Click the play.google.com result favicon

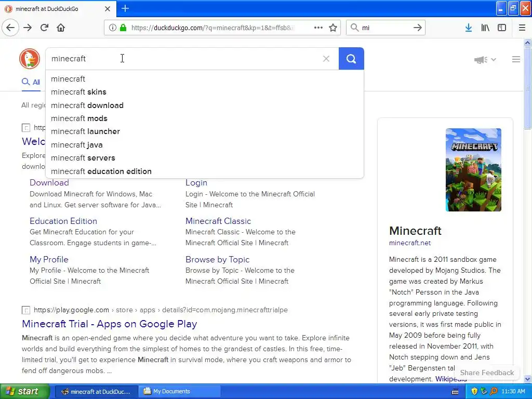[x=26, y=310]
